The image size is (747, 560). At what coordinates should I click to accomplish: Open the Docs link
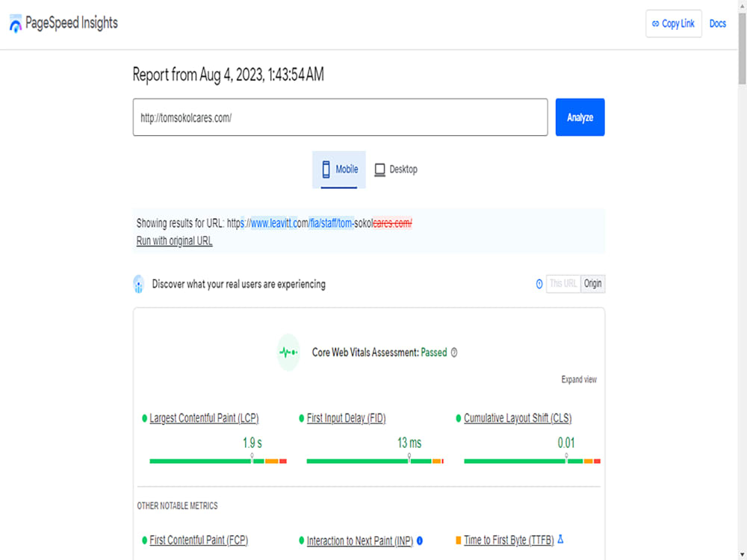(x=717, y=23)
